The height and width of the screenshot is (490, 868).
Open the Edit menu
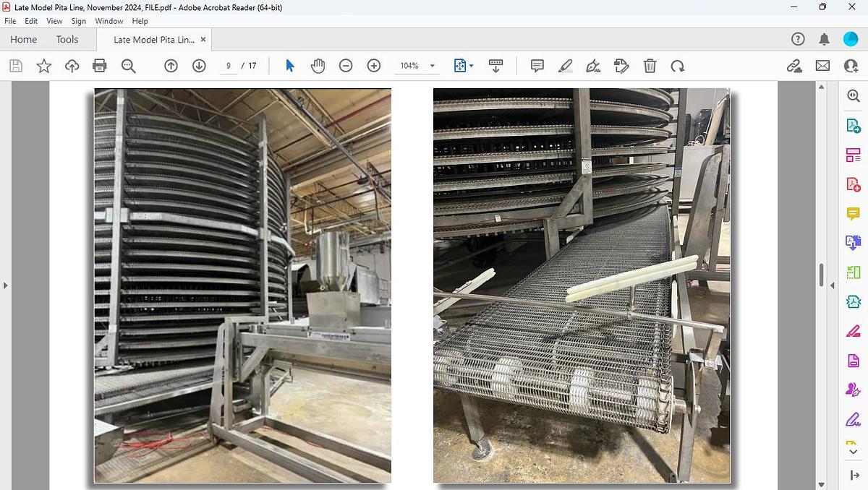31,21
